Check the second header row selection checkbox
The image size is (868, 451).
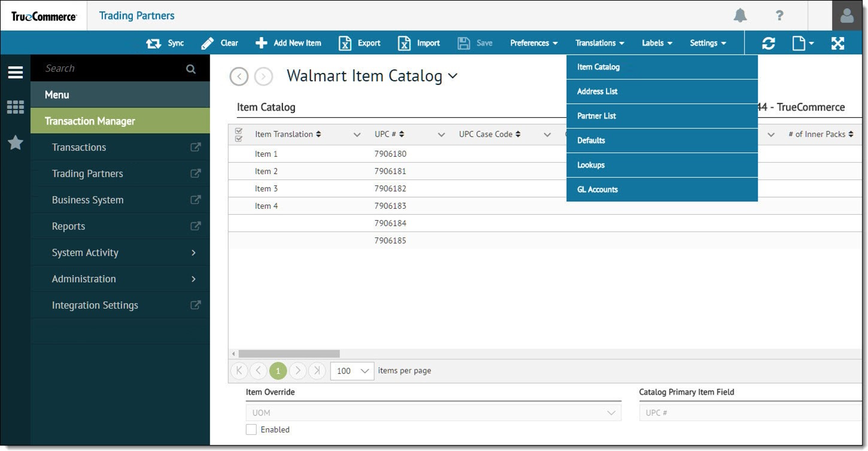tap(239, 138)
